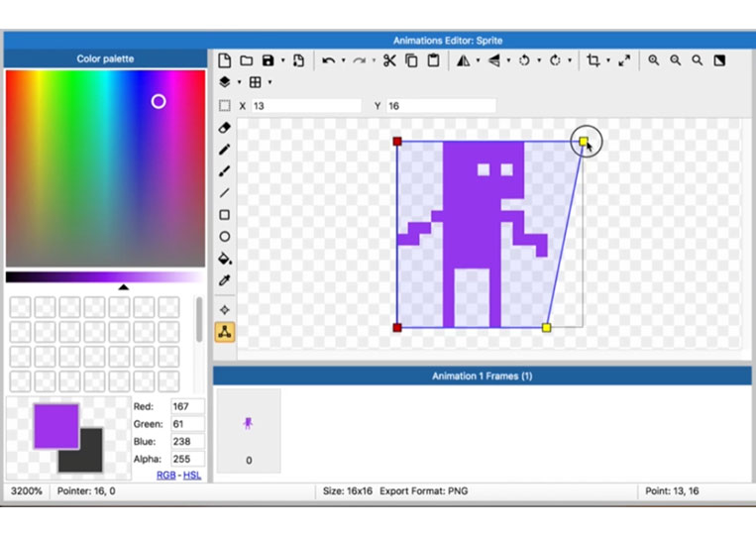Expand the flip horizontal dropdown arrow
Screen dimensions: 756x536
click(x=478, y=60)
